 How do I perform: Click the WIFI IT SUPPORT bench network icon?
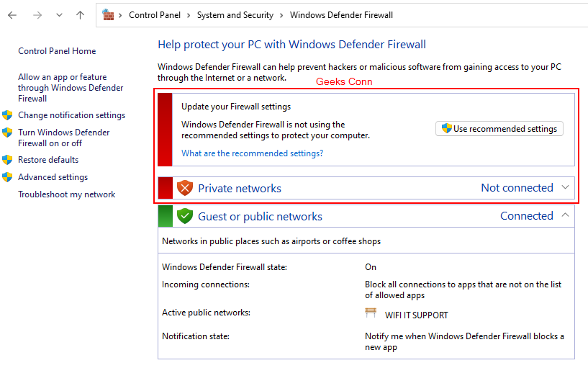pyautogui.click(x=371, y=313)
